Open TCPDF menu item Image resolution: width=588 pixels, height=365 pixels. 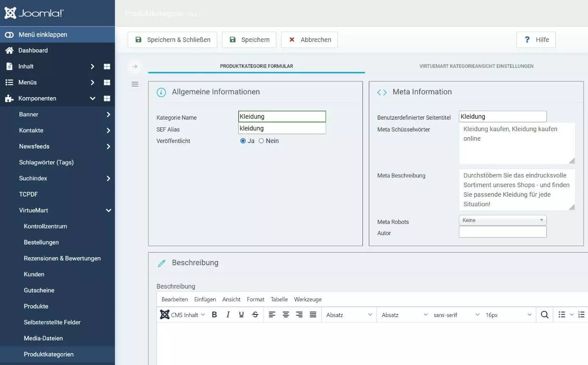click(x=28, y=194)
